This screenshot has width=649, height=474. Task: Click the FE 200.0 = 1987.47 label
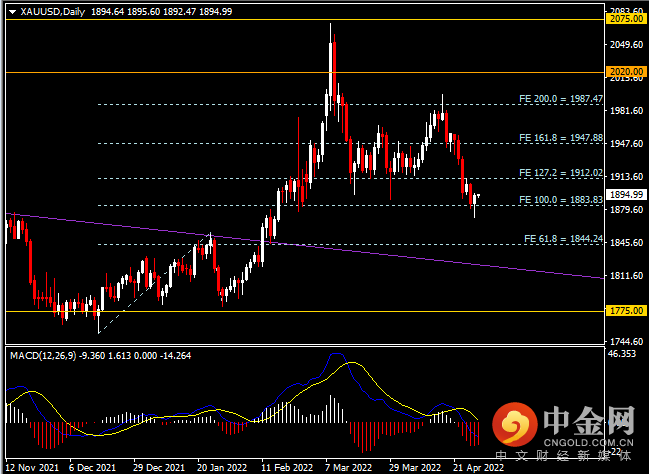point(561,99)
